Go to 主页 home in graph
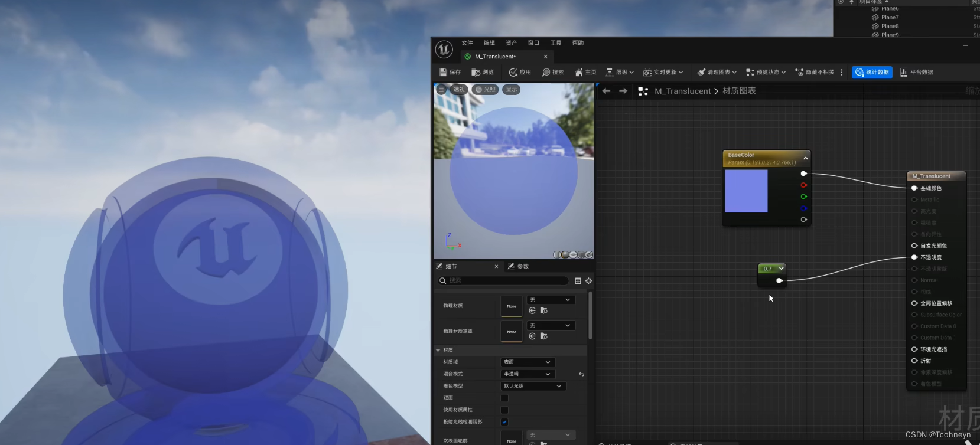 (585, 72)
